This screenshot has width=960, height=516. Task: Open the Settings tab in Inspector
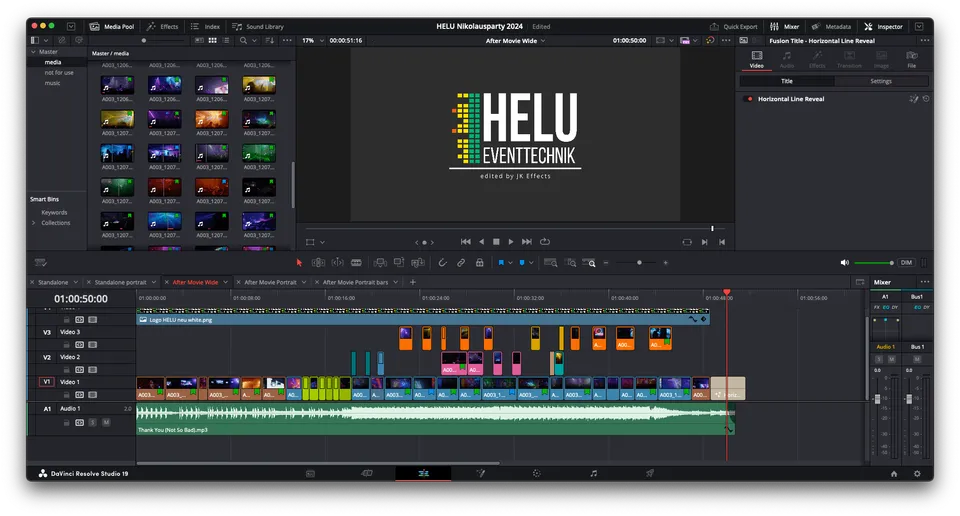tap(880, 81)
